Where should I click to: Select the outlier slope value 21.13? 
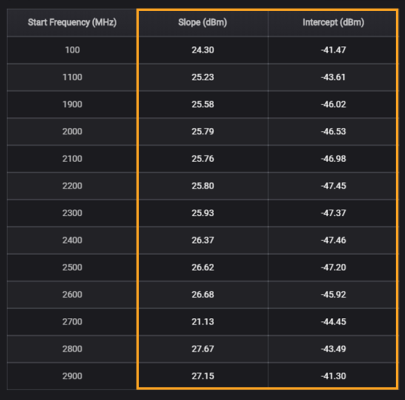203,322
